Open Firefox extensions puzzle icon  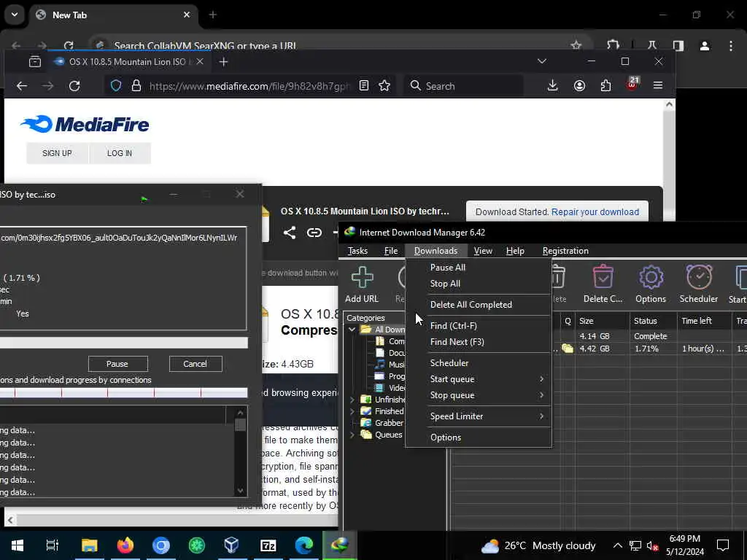point(606,86)
